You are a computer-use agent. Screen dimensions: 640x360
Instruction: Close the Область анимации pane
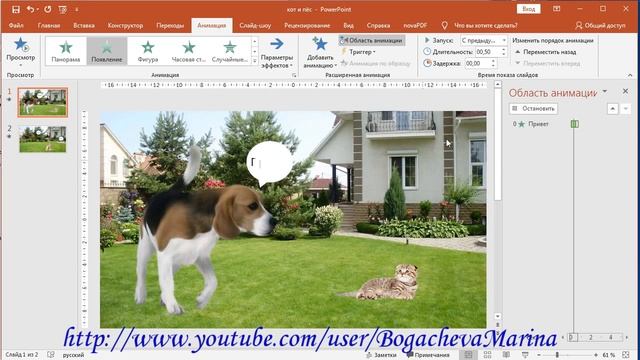tap(625, 91)
